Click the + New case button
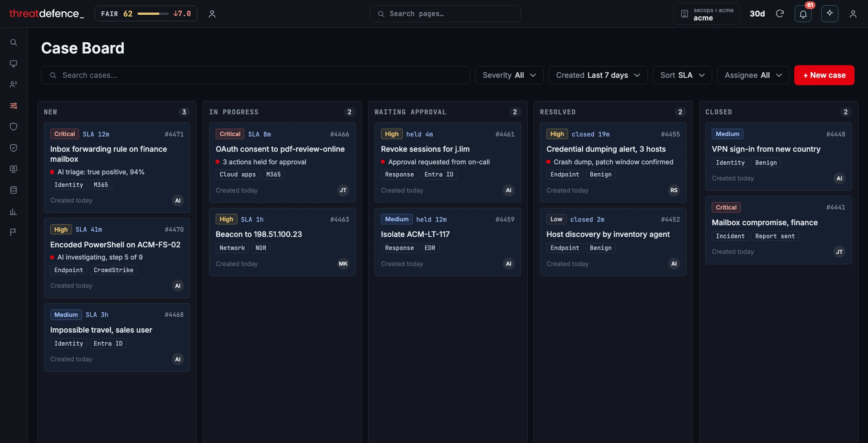The width and height of the screenshot is (868, 443). pos(824,75)
